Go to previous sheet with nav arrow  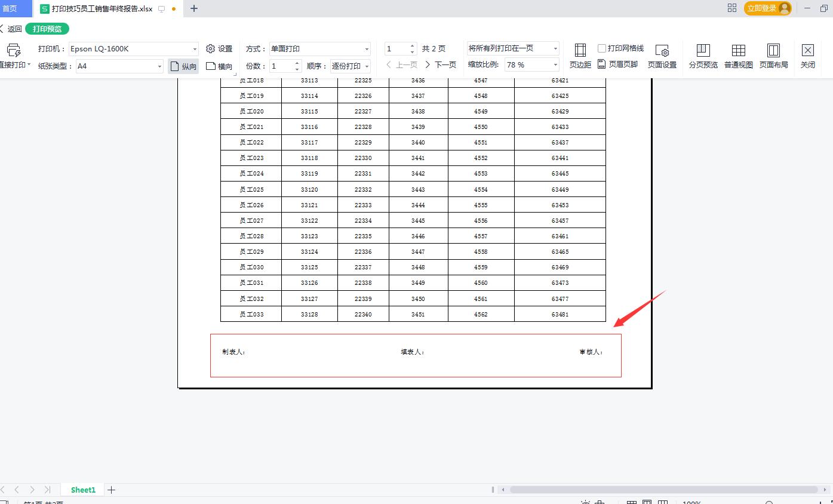pyautogui.click(x=17, y=490)
